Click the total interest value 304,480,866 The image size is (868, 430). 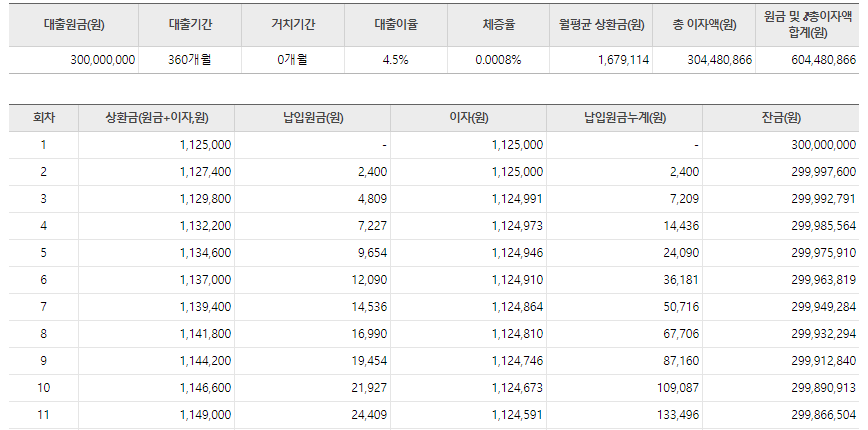720,60
